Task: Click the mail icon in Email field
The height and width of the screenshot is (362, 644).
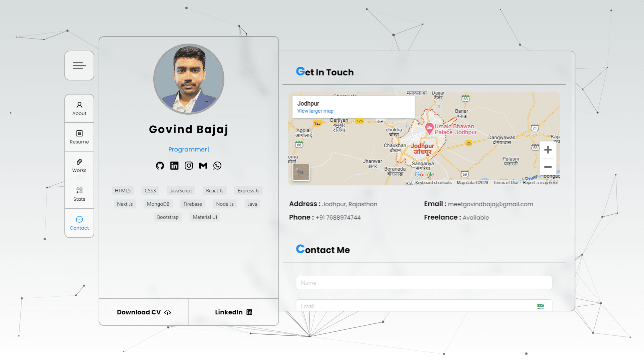Action: coord(540,306)
